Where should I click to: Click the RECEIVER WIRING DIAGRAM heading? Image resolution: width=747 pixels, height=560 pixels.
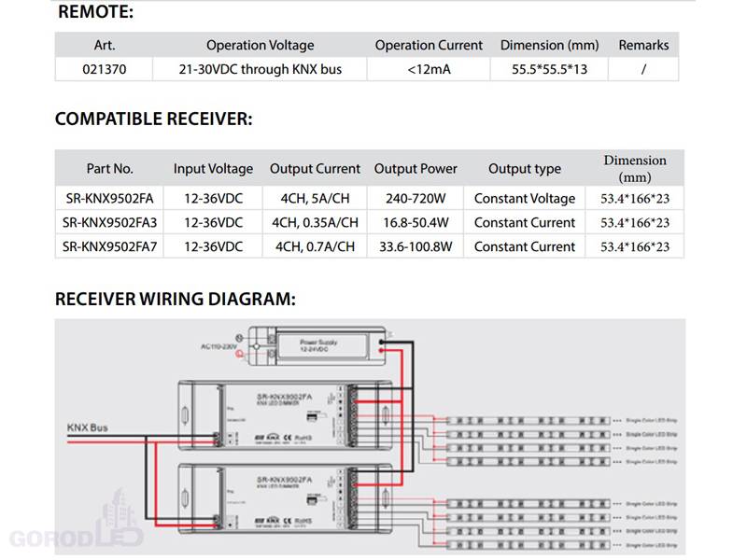tap(176, 299)
